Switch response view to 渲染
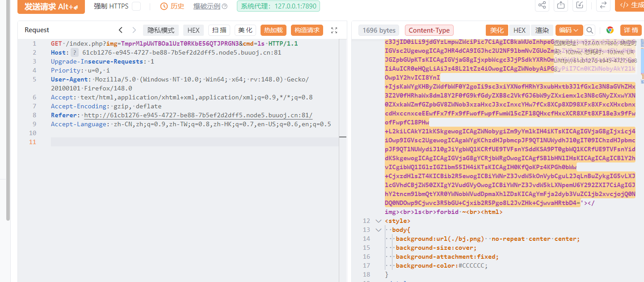644x282 pixels. click(542, 30)
